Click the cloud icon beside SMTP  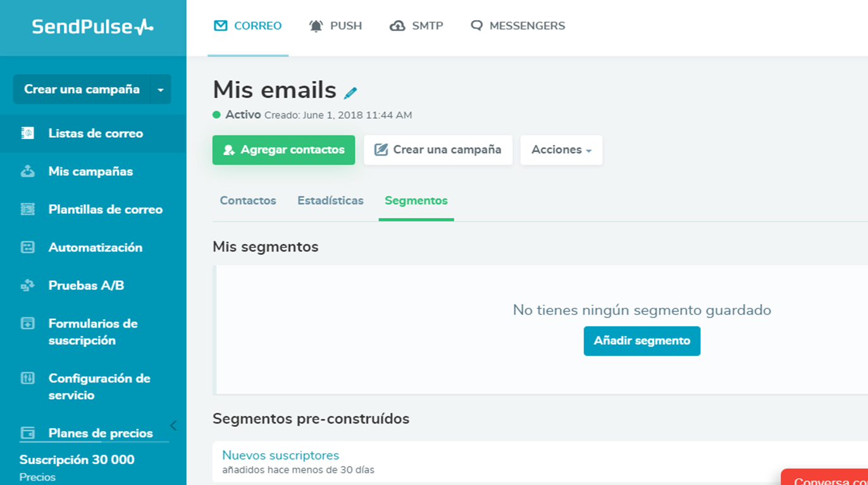pos(397,26)
